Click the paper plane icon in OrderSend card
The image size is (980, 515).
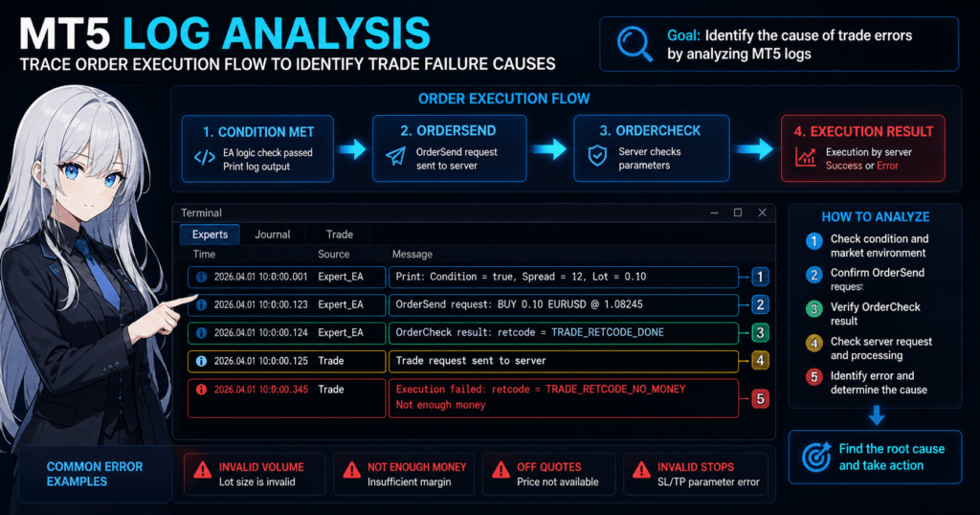[395, 156]
